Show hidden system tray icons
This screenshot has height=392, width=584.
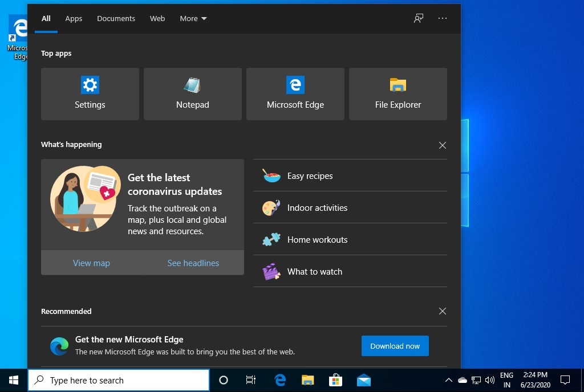448,380
